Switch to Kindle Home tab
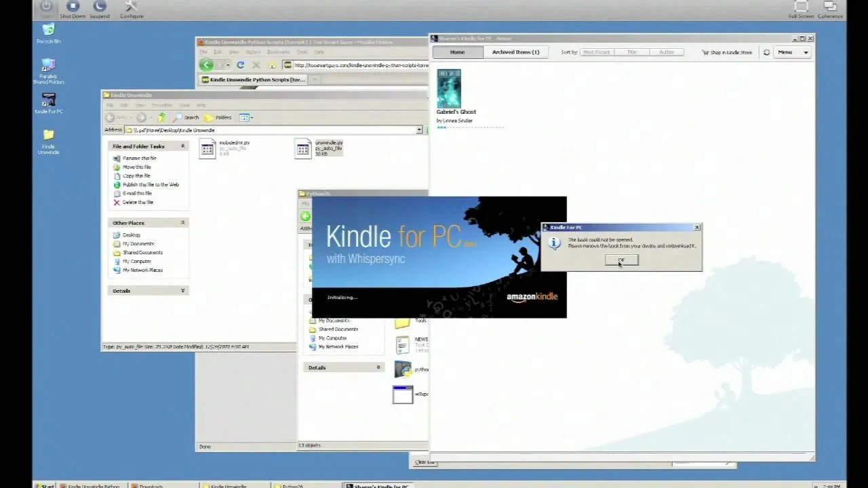This screenshot has width=868, height=488. 457,52
